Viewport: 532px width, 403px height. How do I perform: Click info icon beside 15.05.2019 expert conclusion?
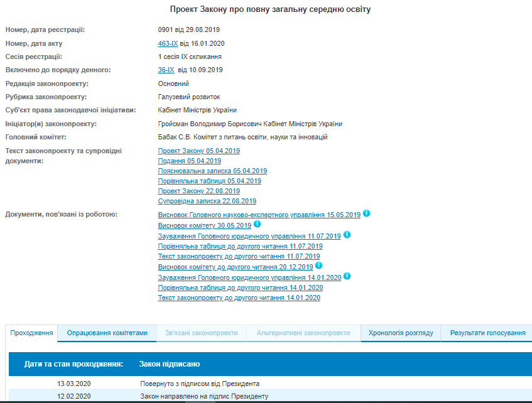coord(366,213)
